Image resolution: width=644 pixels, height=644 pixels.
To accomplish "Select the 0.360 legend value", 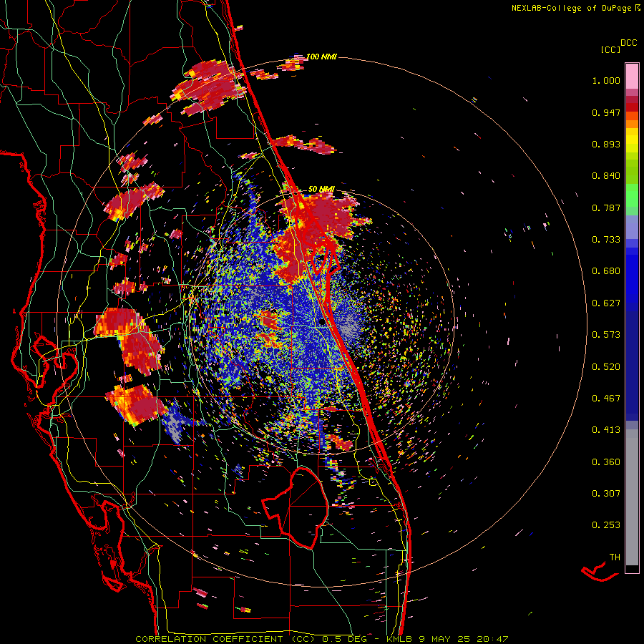I will [606, 462].
